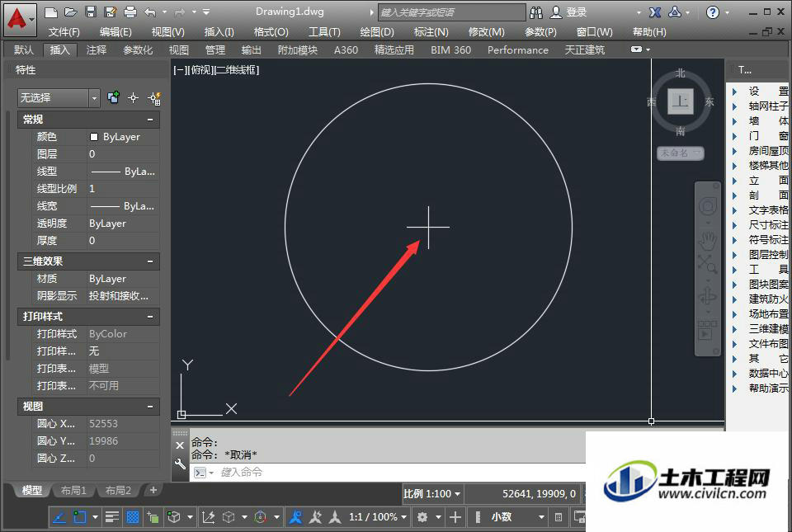Toggle 3D object snap in the status bar
The image size is (792, 532).
tap(174, 517)
